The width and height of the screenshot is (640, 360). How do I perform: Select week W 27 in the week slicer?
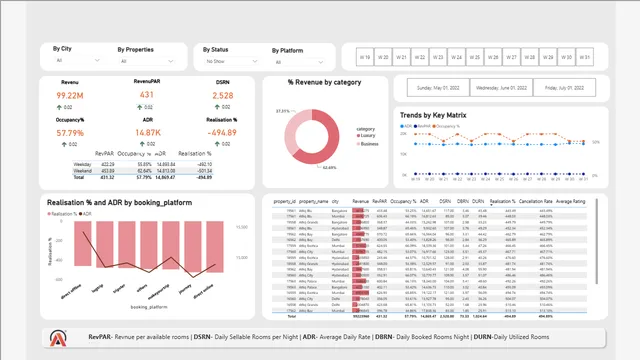511,57
